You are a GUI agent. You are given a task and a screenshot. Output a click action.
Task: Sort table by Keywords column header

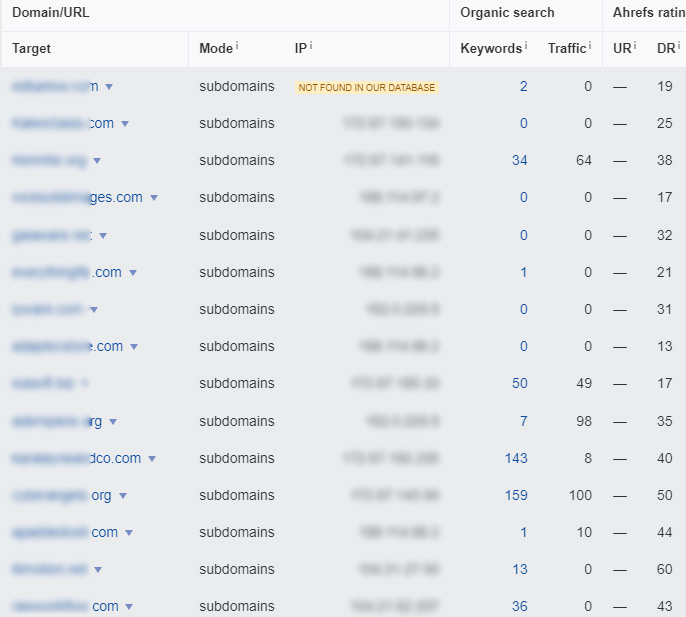tap(490, 48)
